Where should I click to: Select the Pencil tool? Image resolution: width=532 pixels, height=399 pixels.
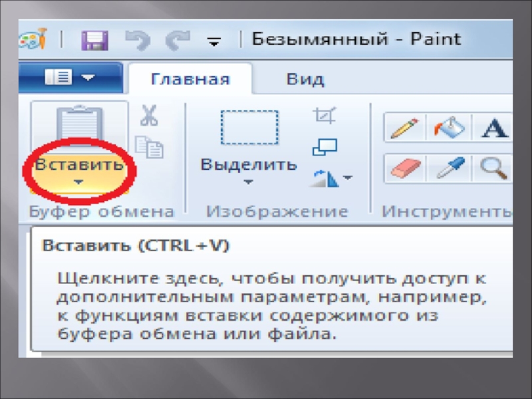point(404,128)
